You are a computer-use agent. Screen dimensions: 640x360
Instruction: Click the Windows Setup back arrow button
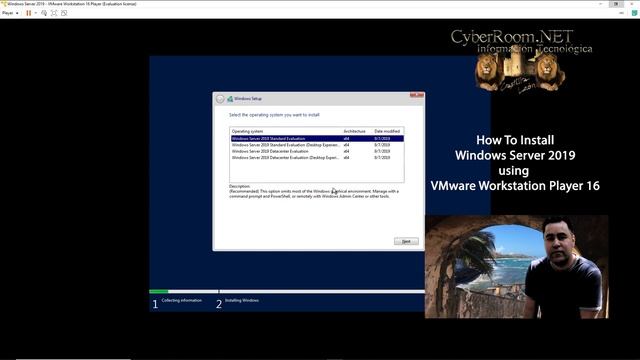point(220,99)
